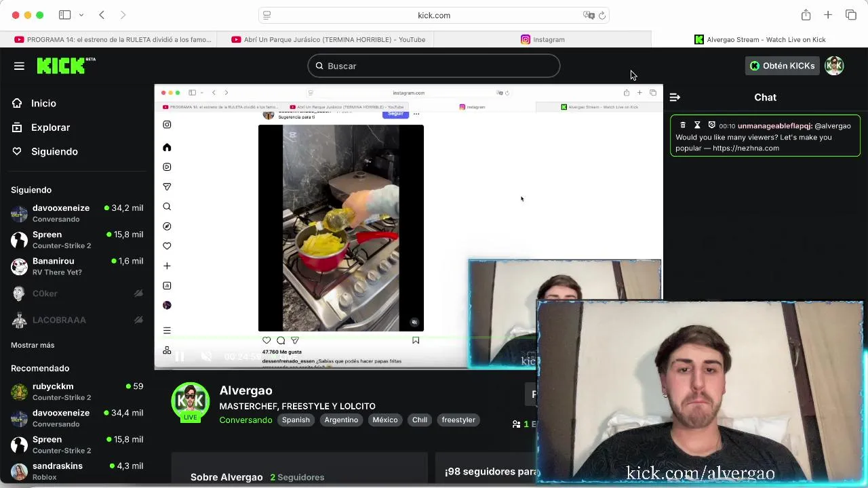
Task: Select the Argentino tag
Action: pyautogui.click(x=341, y=420)
